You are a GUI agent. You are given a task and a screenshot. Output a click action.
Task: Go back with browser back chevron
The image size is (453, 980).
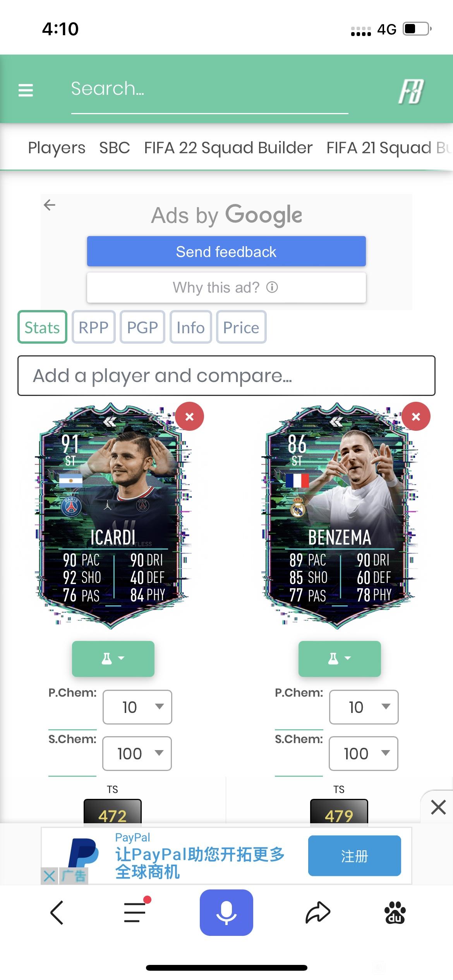[57, 913]
